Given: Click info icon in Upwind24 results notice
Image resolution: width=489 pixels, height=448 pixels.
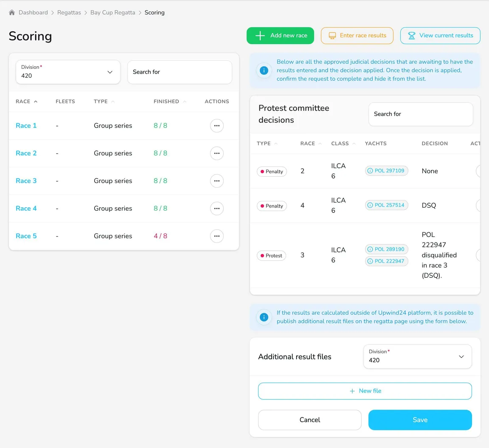Looking at the screenshot, I should tap(264, 317).
